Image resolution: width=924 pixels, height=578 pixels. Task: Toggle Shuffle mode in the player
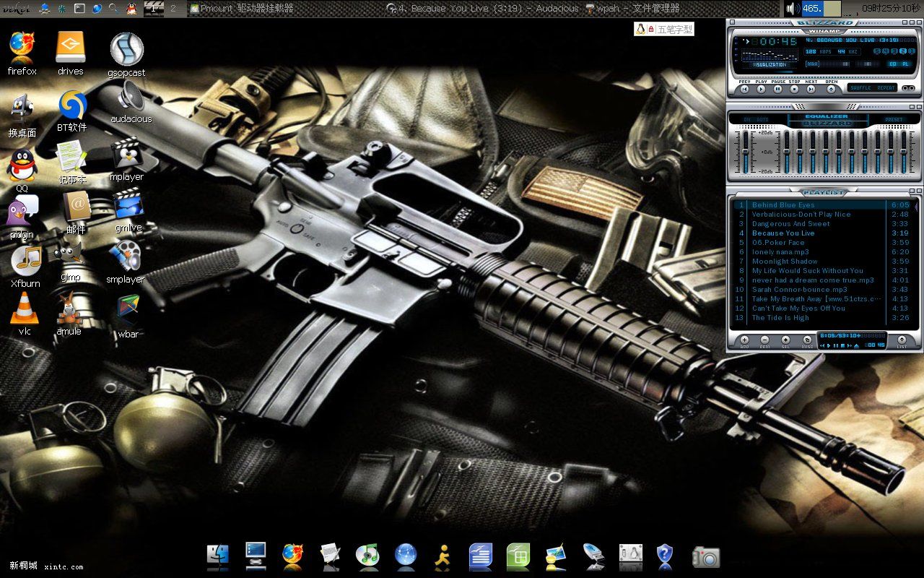click(860, 88)
